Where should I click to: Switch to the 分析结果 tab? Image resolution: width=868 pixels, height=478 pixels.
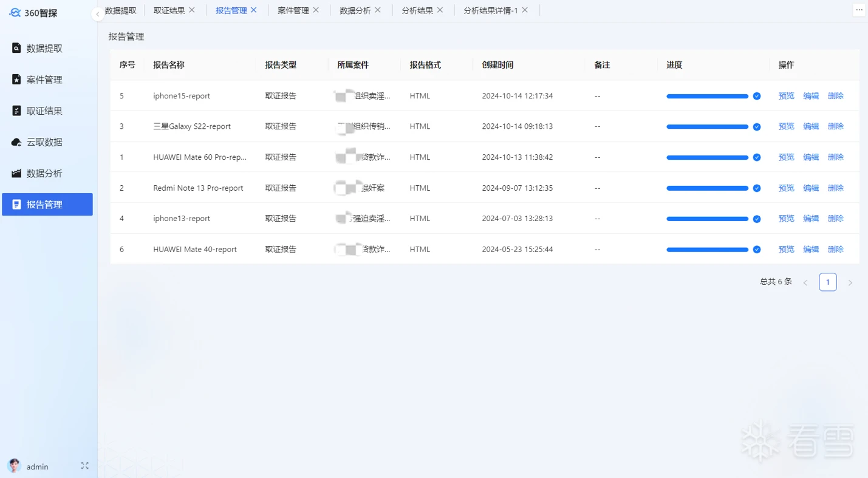coord(417,10)
